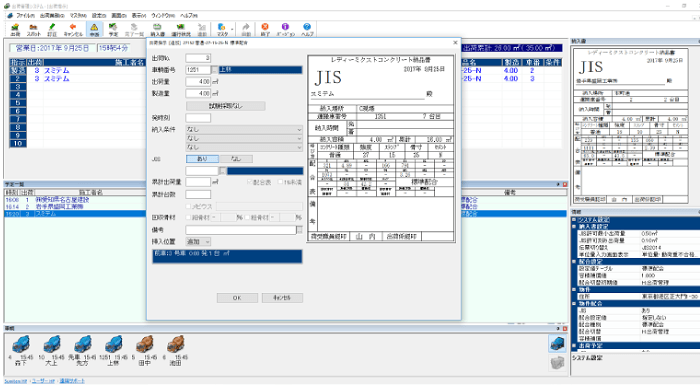Viewport: 700px width, 385px height.
Task: Open the 表示 menu
Action: pos(139,16)
